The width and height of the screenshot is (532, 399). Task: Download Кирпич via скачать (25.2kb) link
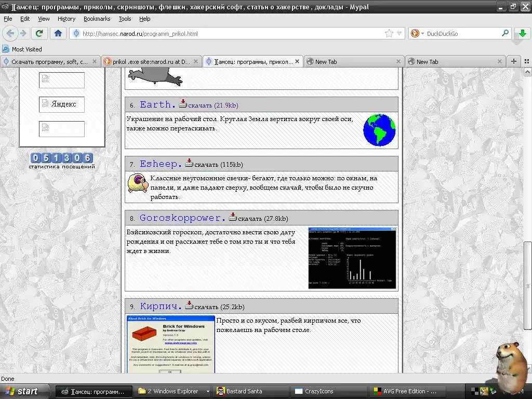click(x=219, y=307)
